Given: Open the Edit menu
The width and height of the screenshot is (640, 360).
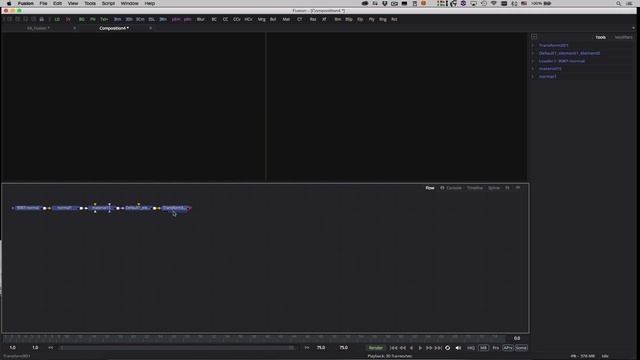Looking at the screenshot, I should click(x=57, y=3).
